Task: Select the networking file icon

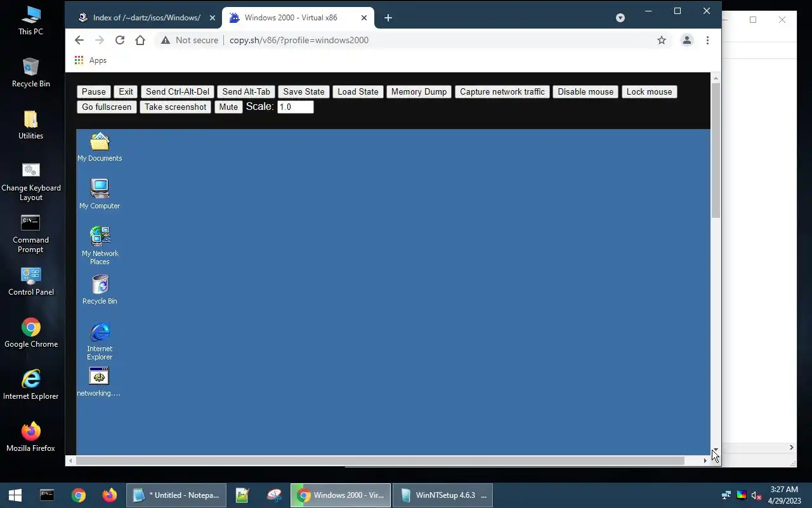Action: coord(99,382)
